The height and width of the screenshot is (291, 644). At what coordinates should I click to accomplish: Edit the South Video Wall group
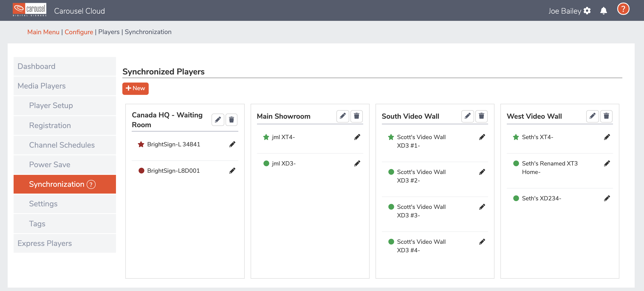coord(467,116)
